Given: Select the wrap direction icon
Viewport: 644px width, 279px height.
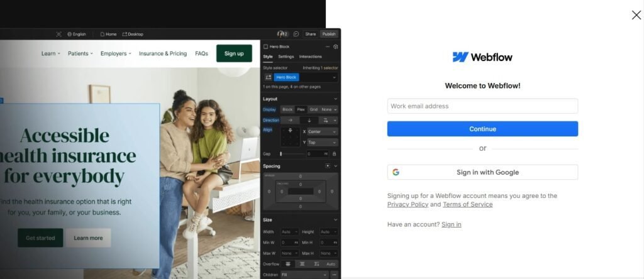Looking at the screenshot, I should [326, 120].
